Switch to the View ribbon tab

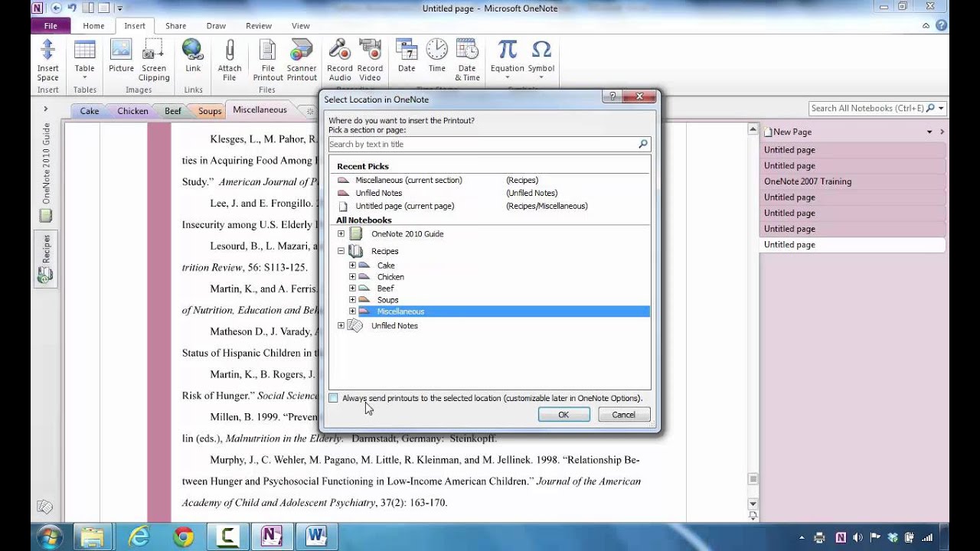[x=300, y=25]
